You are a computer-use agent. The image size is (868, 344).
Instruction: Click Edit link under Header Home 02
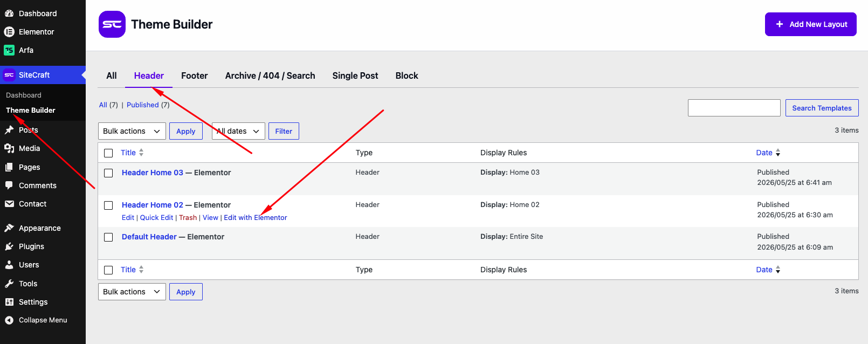pos(128,218)
